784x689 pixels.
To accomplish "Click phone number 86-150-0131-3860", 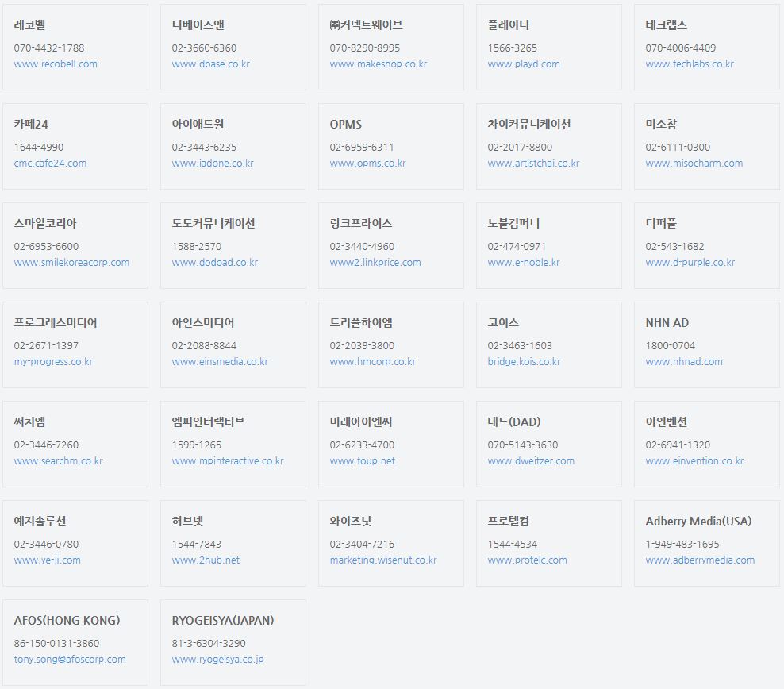I will [x=56, y=643].
